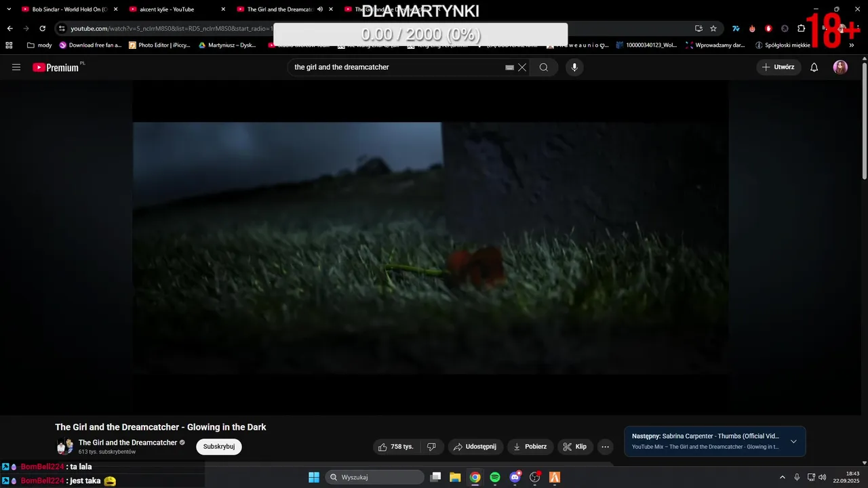Image resolution: width=868 pixels, height=488 pixels.
Task: Open Download free fan a... bookmark
Action: [x=90, y=45]
